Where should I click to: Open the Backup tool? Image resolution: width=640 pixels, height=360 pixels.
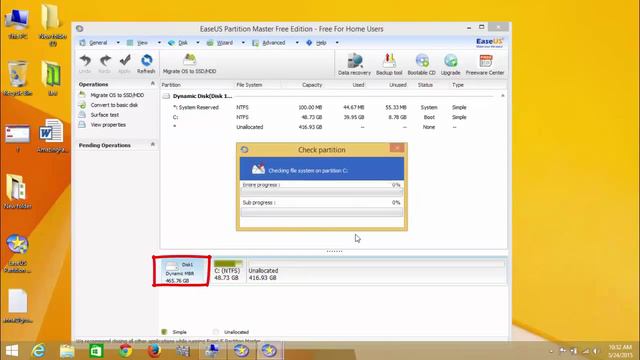pos(389,64)
